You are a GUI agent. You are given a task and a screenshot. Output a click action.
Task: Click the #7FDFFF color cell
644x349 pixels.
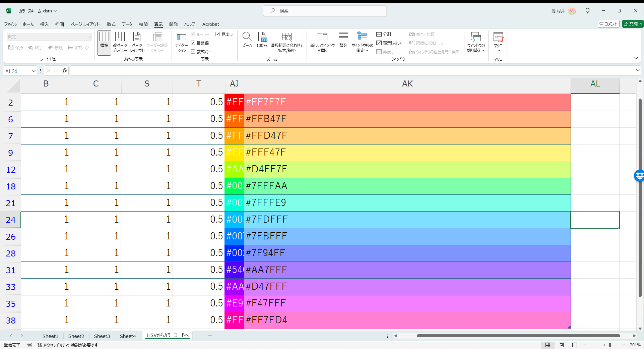click(x=407, y=220)
